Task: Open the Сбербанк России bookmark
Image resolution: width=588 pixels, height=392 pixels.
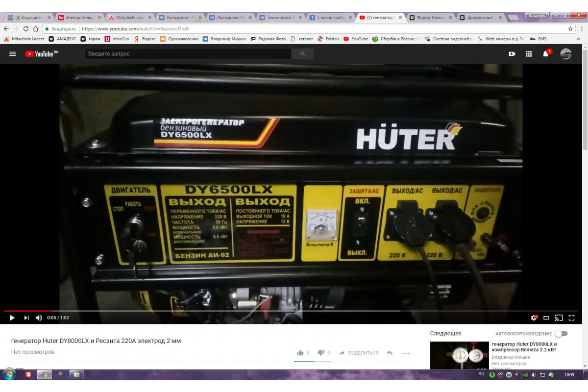Action: coord(396,39)
